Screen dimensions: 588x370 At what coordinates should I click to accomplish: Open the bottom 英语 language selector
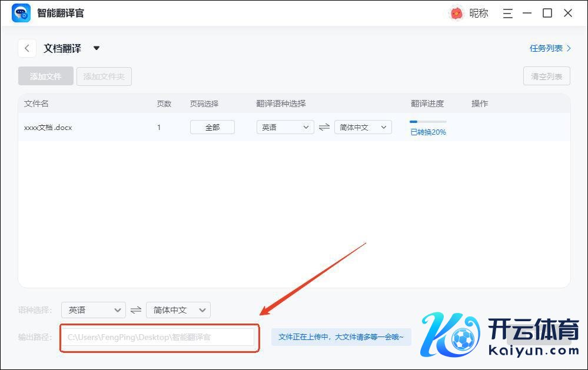(93, 310)
